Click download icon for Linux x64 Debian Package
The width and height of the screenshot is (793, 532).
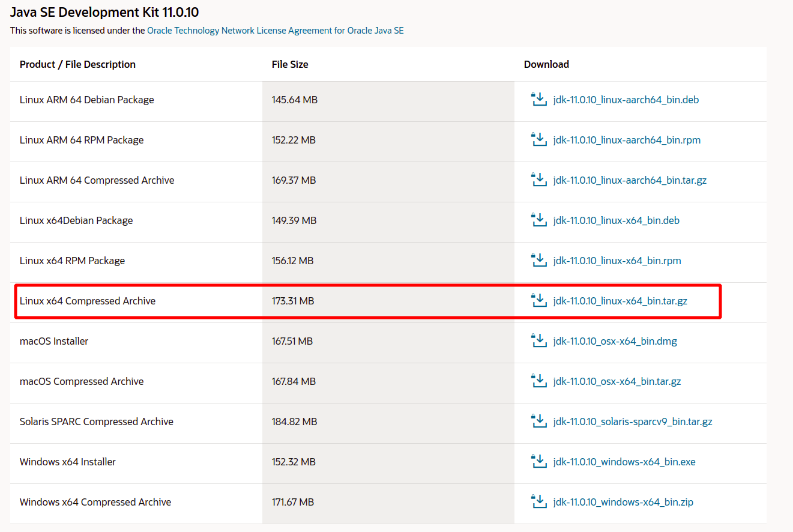coord(538,220)
